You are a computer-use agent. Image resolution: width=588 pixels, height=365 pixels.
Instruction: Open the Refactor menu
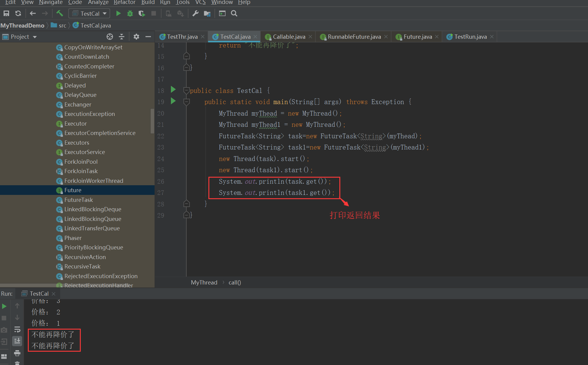124,2
